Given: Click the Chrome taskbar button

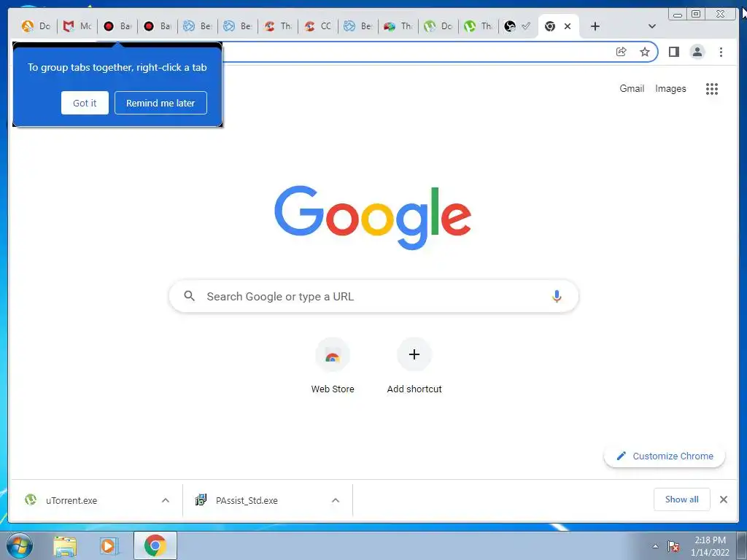Looking at the screenshot, I should (155, 545).
